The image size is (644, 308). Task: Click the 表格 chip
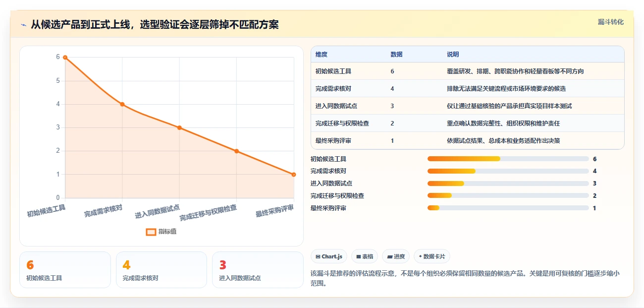365,256
